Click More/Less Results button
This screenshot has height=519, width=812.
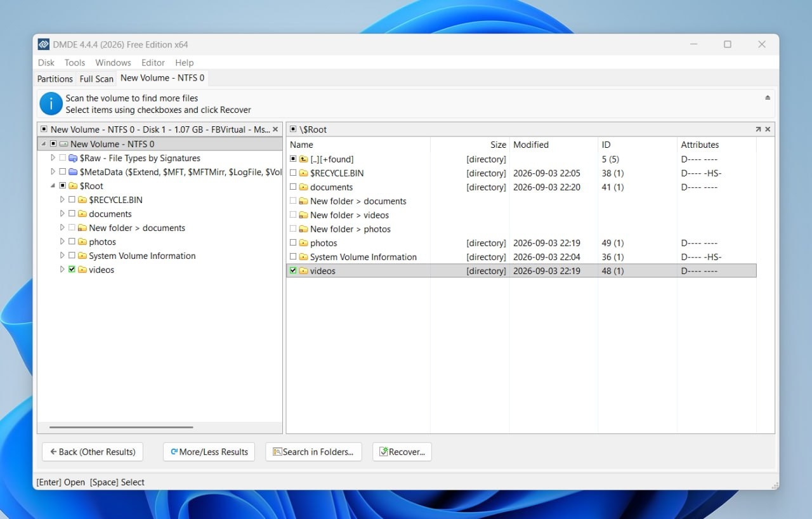209,452
